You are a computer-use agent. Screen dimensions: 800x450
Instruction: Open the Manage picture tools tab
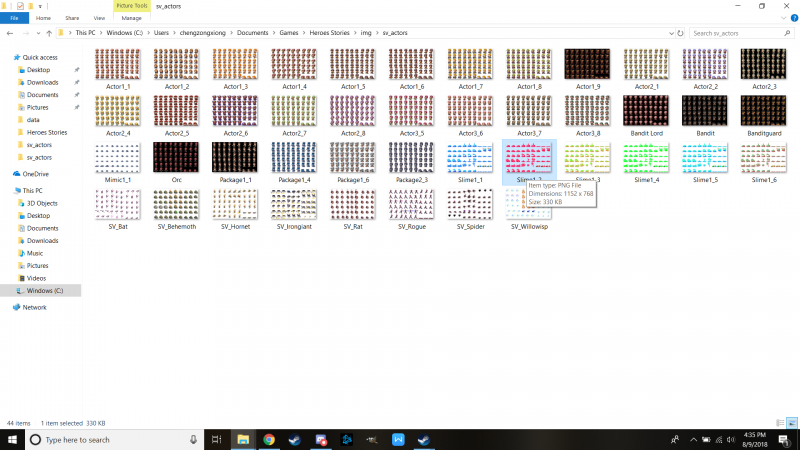pos(131,18)
